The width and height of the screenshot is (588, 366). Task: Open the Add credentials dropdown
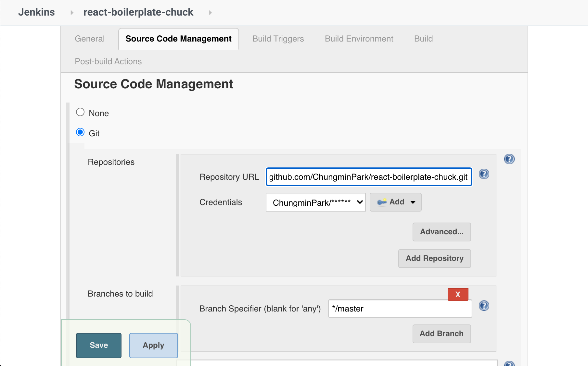[x=395, y=202]
